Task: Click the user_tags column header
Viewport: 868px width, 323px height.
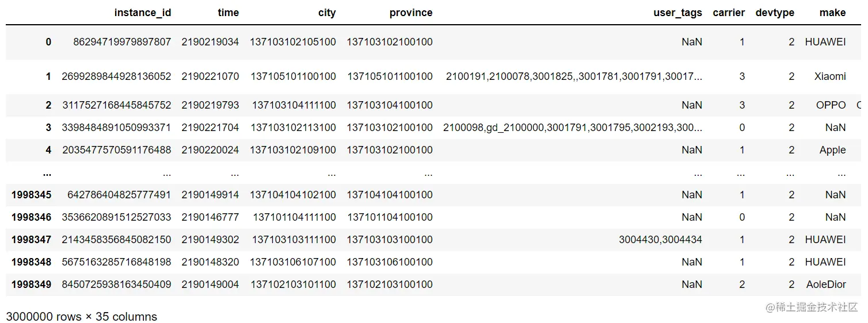Action: (677, 13)
